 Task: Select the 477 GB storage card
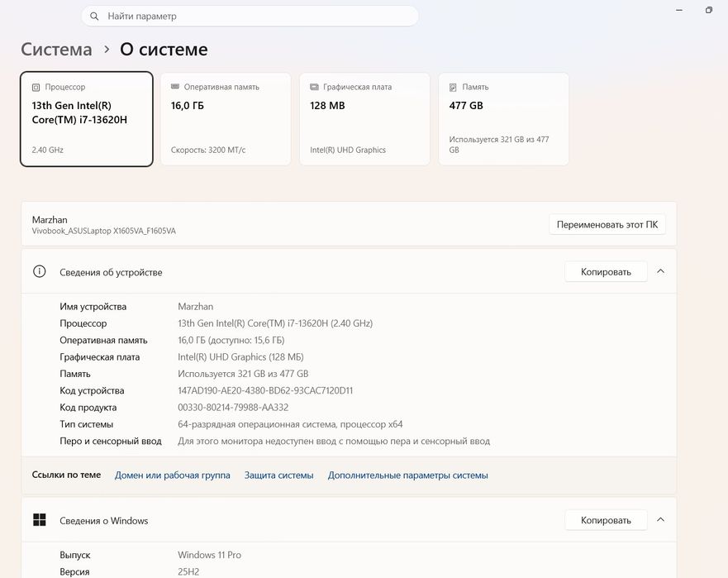tap(504, 119)
